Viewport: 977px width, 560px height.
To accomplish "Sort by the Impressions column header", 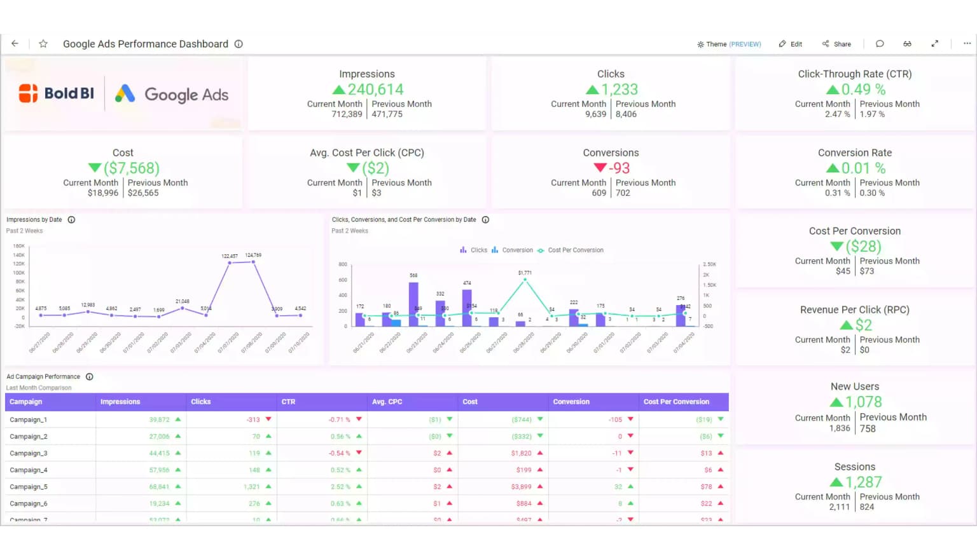I will tap(120, 402).
